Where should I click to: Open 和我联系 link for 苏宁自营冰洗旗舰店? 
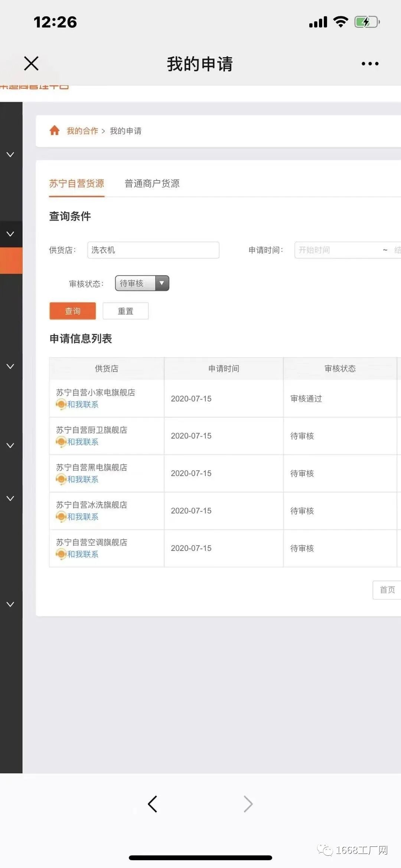(83, 517)
